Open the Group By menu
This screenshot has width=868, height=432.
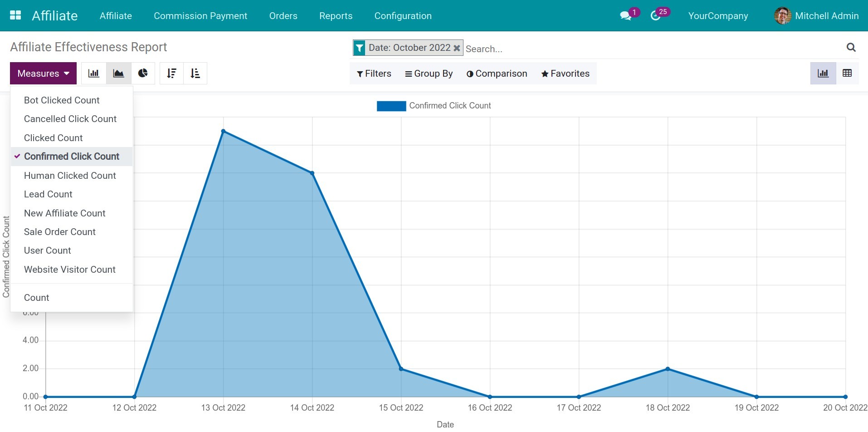428,73
